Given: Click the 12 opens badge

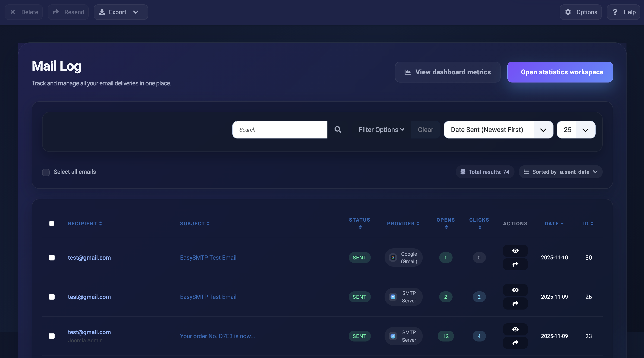Looking at the screenshot, I should pos(445,336).
